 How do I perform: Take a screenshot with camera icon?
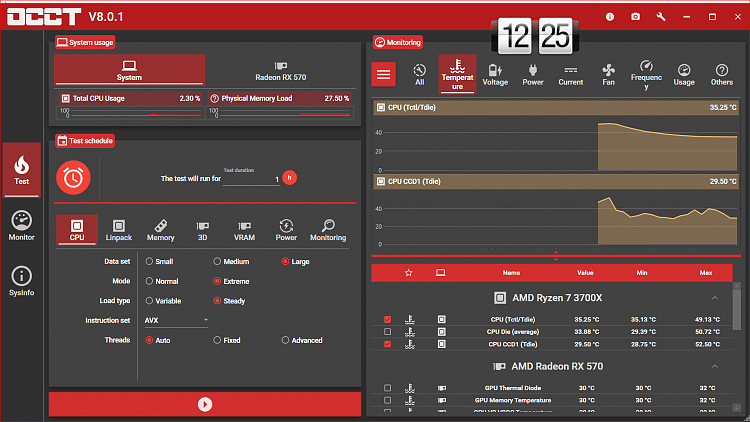[635, 17]
